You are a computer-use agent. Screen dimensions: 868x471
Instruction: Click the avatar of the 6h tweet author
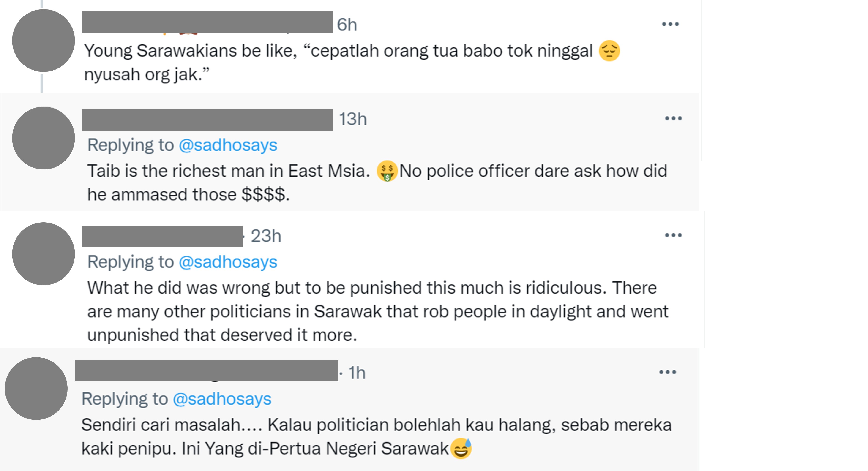coord(44,41)
